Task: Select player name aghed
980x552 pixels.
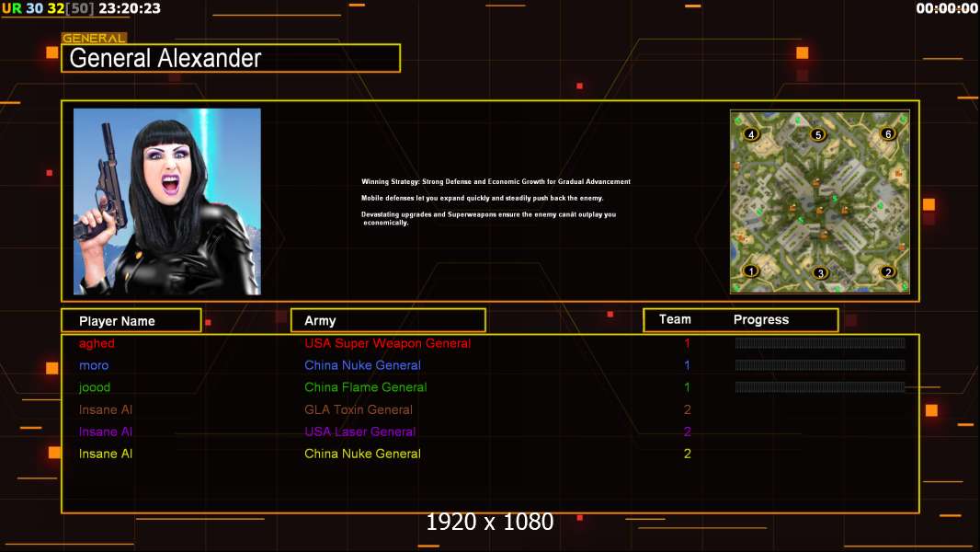Action: point(97,343)
